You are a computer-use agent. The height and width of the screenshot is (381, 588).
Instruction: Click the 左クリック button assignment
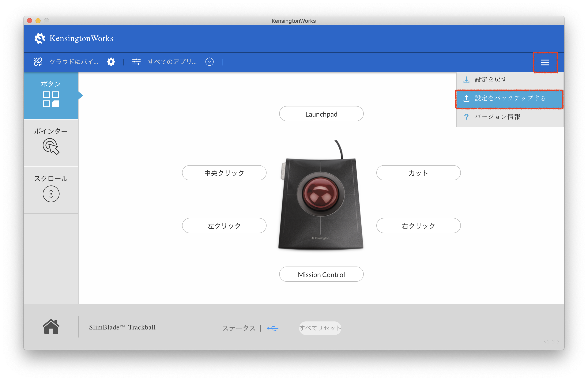click(x=224, y=226)
